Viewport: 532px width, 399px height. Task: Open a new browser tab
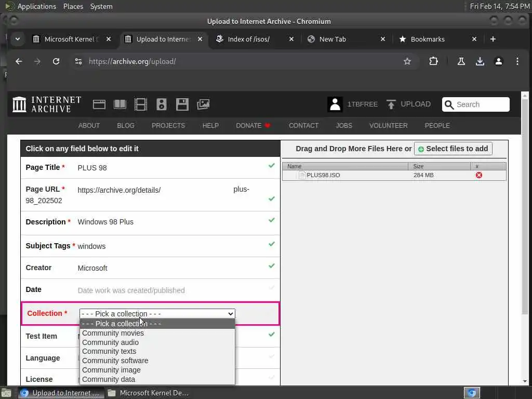493,39
